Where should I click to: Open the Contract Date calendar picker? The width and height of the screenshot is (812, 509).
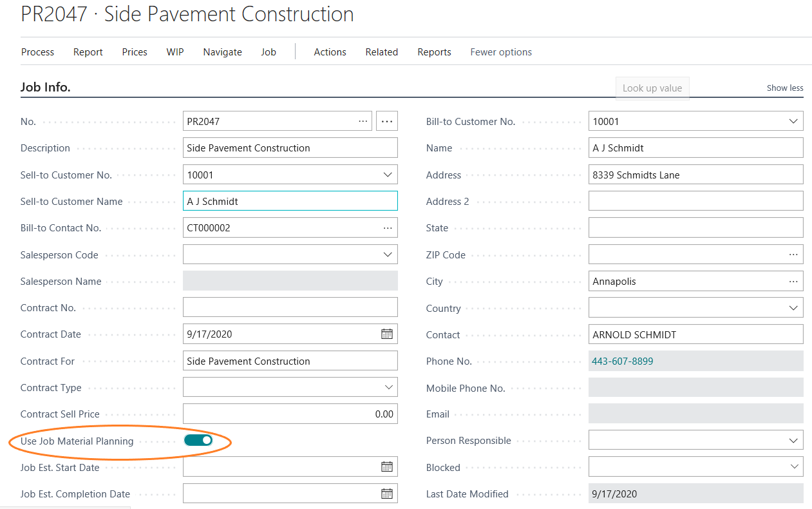click(x=386, y=334)
